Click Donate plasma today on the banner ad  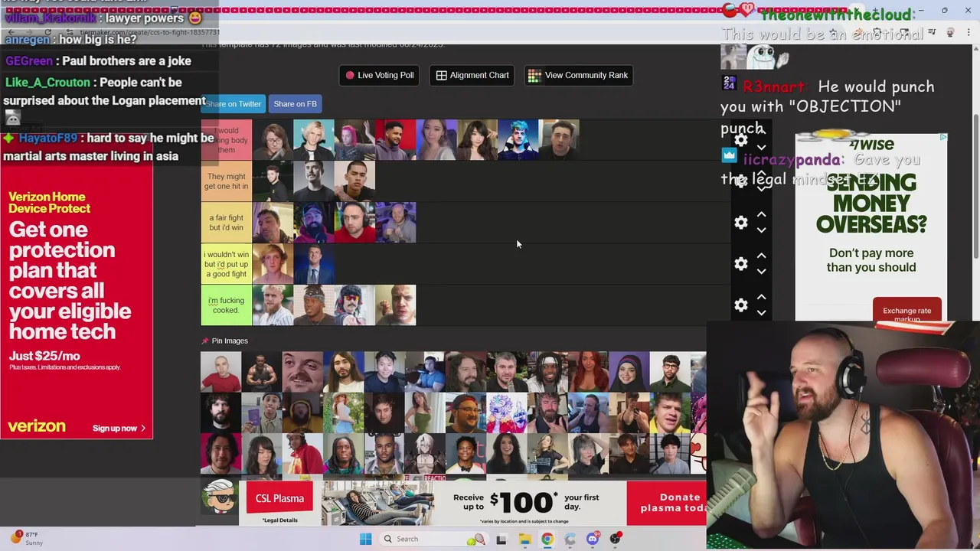coord(666,502)
